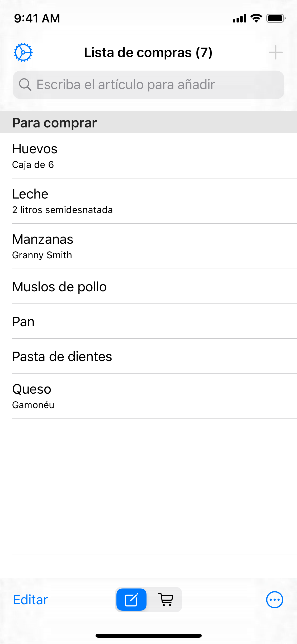Open the more options ellipsis menu

coord(275,600)
